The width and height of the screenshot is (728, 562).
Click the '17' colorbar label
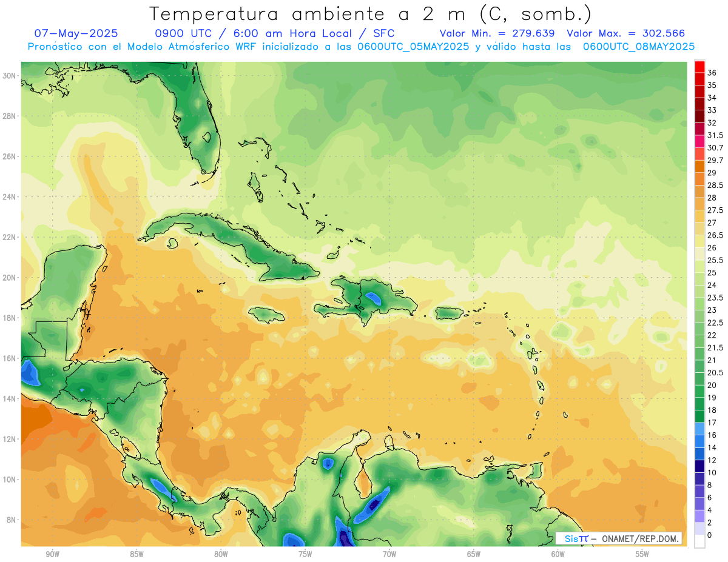coord(712,423)
